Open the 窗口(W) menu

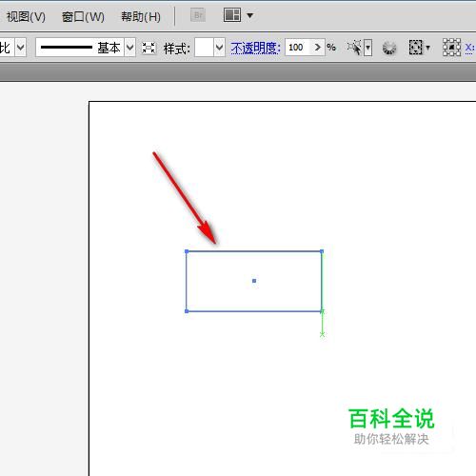pos(83,16)
